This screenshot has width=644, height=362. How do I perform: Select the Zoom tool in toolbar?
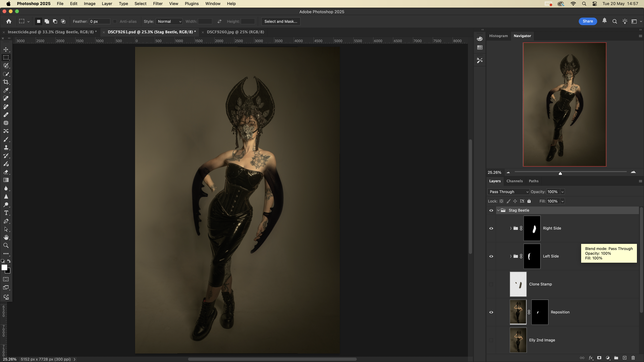pos(6,246)
